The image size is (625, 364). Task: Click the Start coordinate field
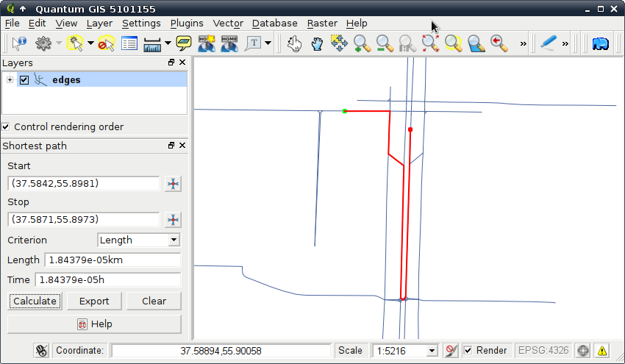pos(83,183)
